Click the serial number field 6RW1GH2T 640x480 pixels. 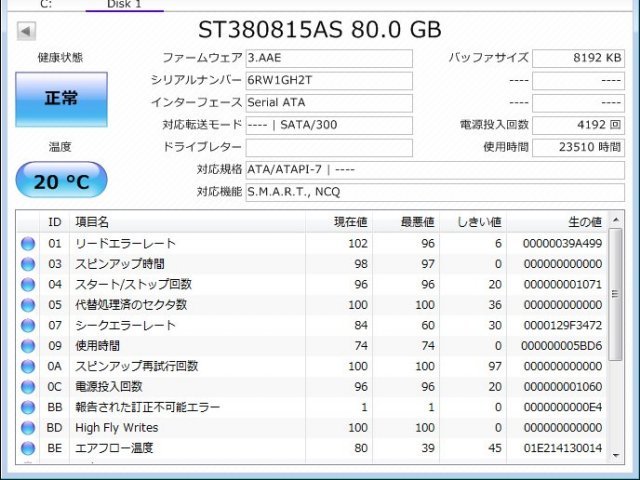point(329,81)
